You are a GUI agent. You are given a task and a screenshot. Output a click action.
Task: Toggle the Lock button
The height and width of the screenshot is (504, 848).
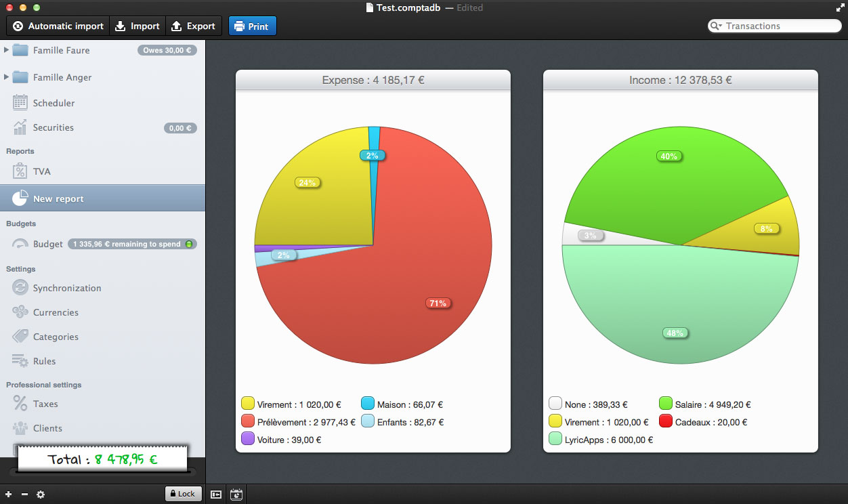(x=183, y=494)
